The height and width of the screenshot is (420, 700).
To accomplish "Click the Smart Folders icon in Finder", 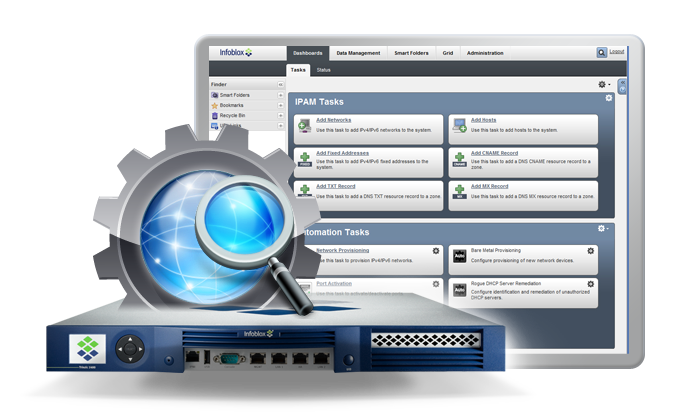I will point(215,95).
